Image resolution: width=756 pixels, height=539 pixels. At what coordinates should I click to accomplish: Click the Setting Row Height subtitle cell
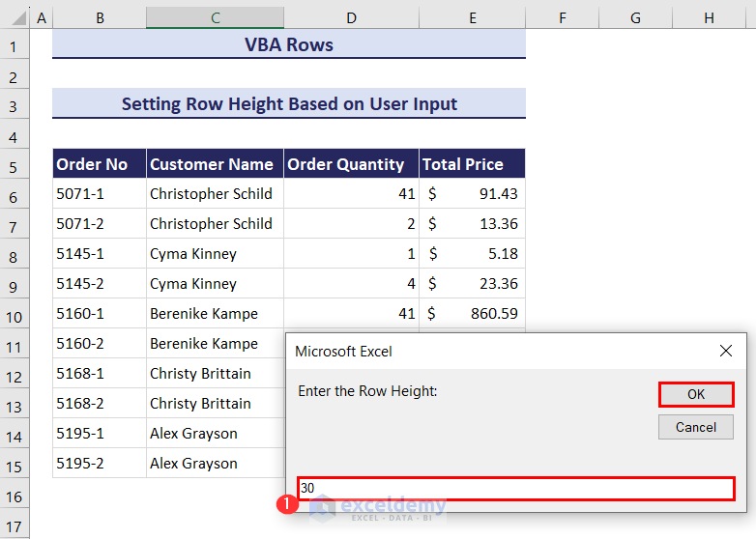coord(288,104)
